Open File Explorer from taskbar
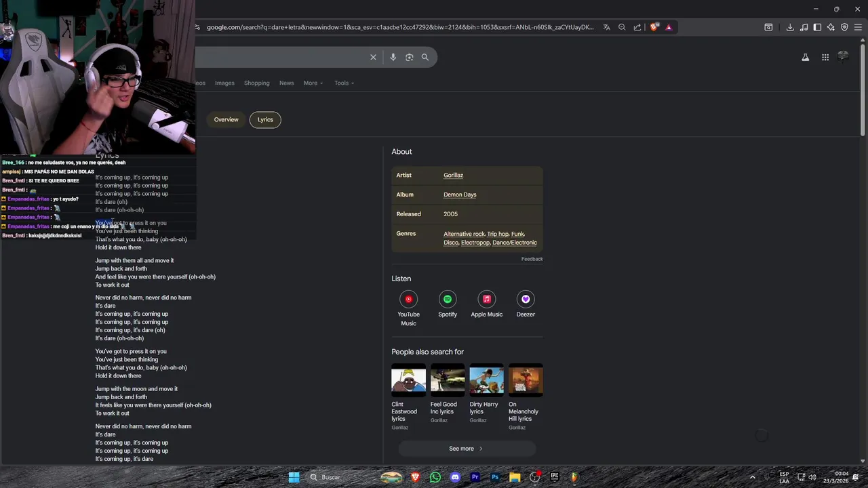This screenshot has width=868, height=488. 515,477
